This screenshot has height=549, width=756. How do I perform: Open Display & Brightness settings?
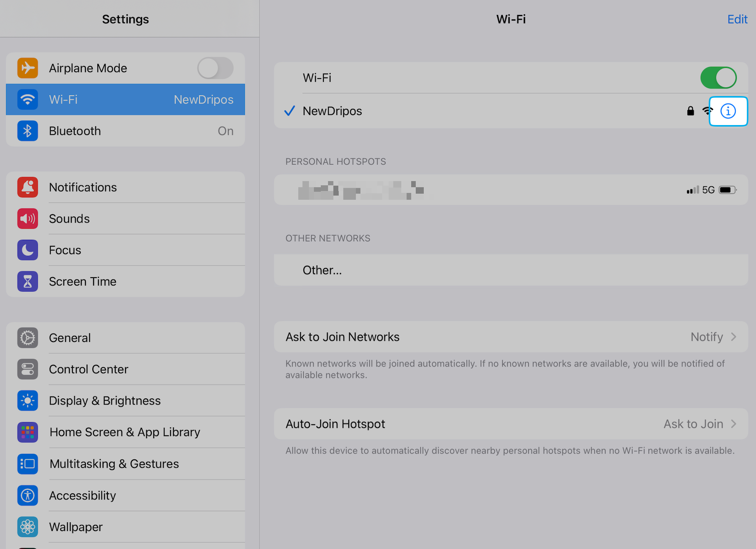pyautogui.click(x=105, y=401)
